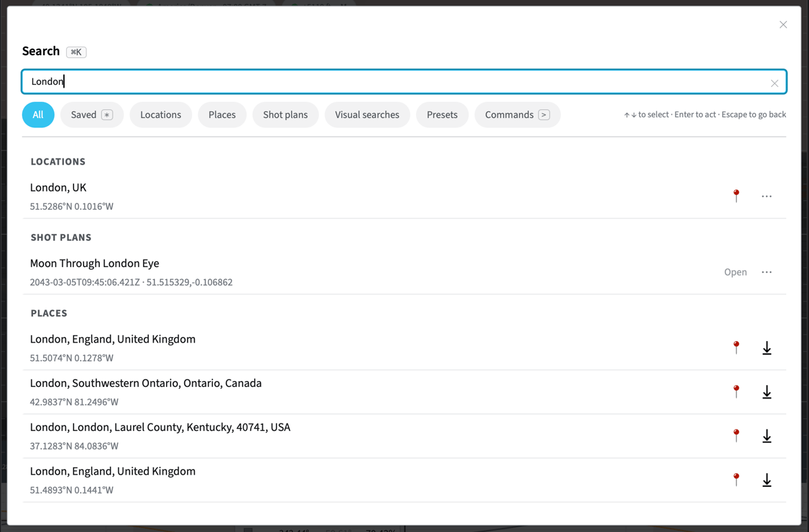Filter results by Shot plans

coord(285,115)
